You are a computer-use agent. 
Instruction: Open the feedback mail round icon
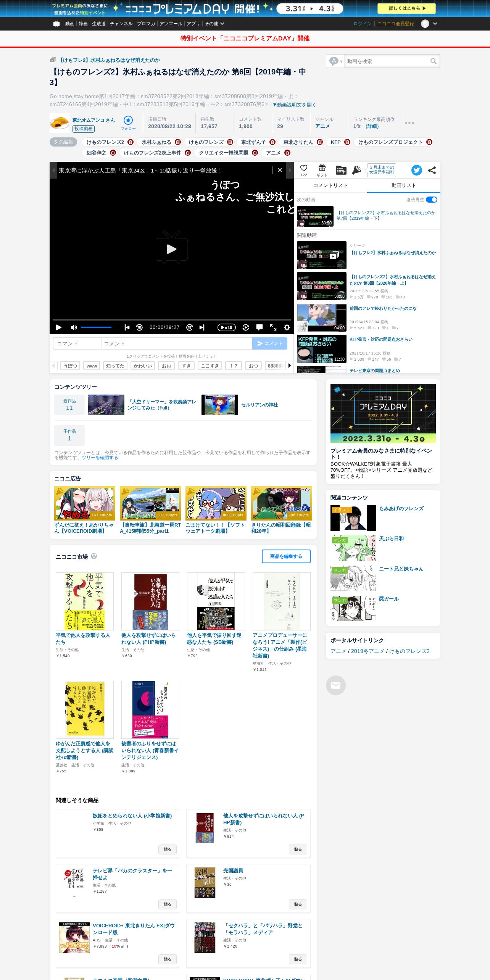[x=336, y=685]
